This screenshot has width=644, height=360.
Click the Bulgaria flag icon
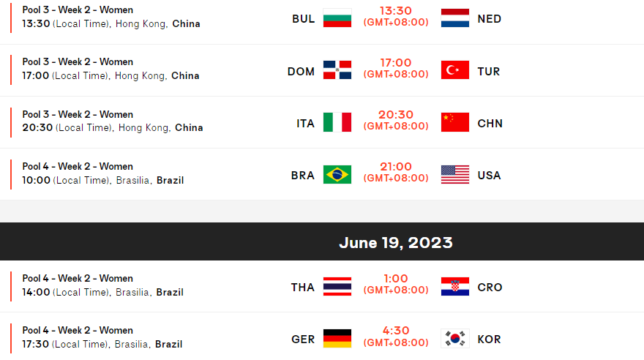[x=337, y=18]
